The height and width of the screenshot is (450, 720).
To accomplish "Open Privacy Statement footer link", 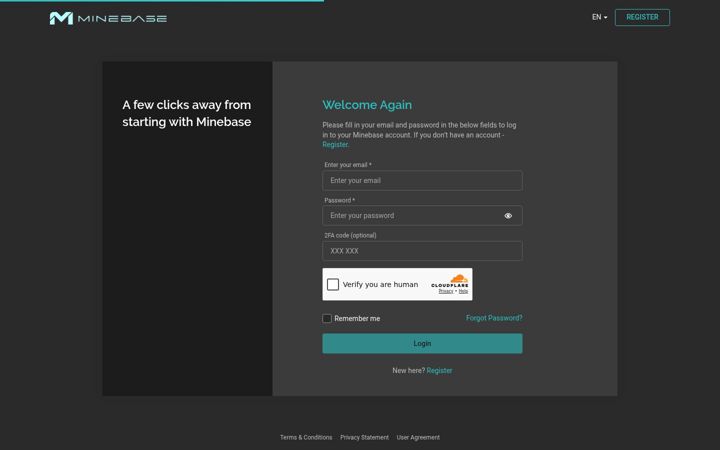I will click(x=364, y=438).
